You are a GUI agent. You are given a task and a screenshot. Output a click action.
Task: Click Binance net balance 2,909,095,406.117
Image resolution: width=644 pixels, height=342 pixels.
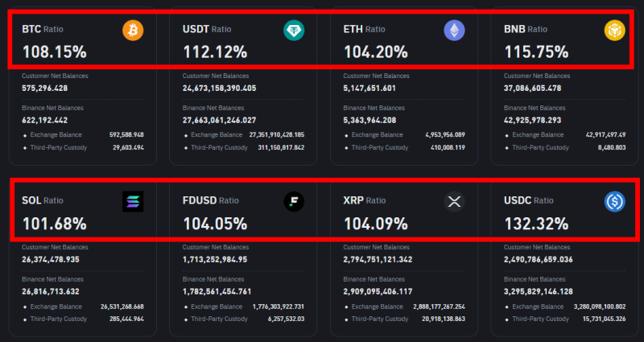[378, 291]
